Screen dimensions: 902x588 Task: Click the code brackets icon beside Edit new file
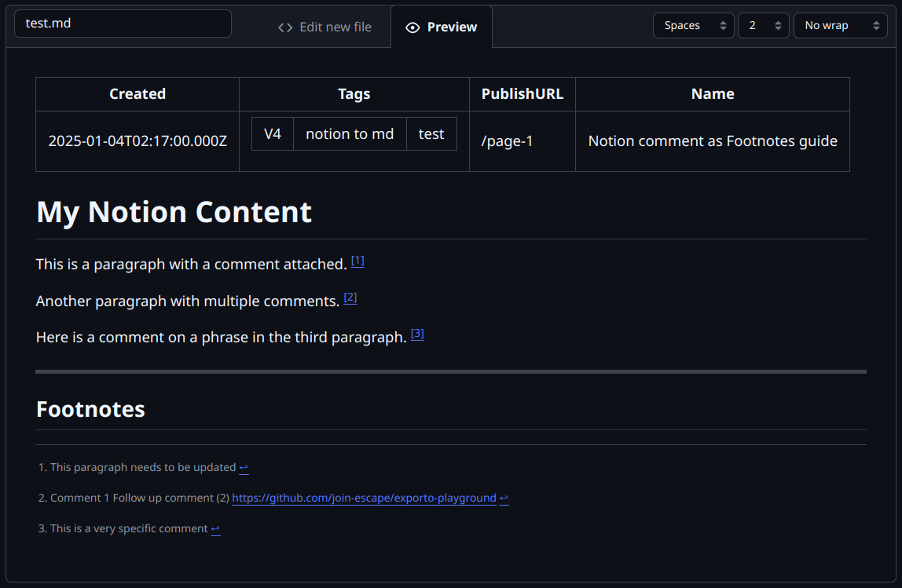[x=284, y=27]
